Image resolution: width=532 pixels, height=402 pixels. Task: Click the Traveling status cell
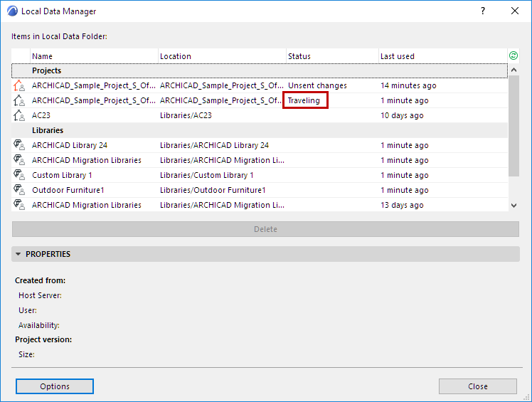click(304, 100)
